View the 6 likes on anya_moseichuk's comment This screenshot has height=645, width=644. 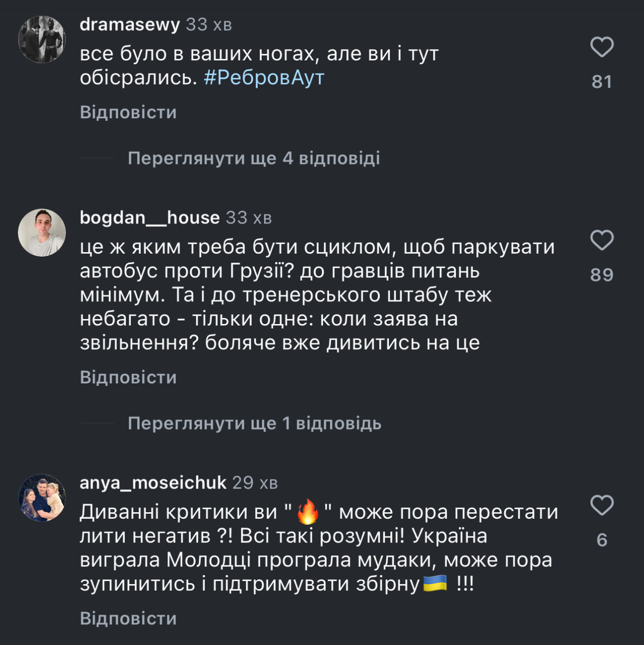pyautogui.click(x=602, y=540)
